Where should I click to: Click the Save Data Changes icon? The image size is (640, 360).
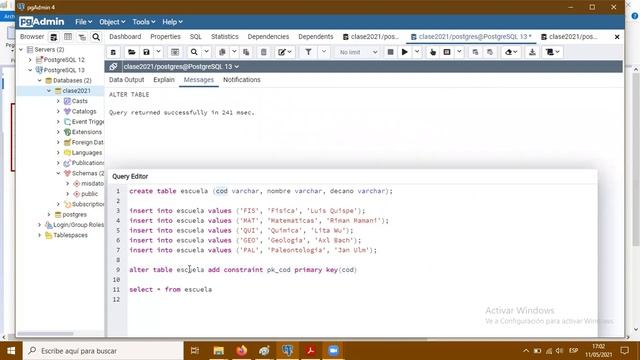175,52
